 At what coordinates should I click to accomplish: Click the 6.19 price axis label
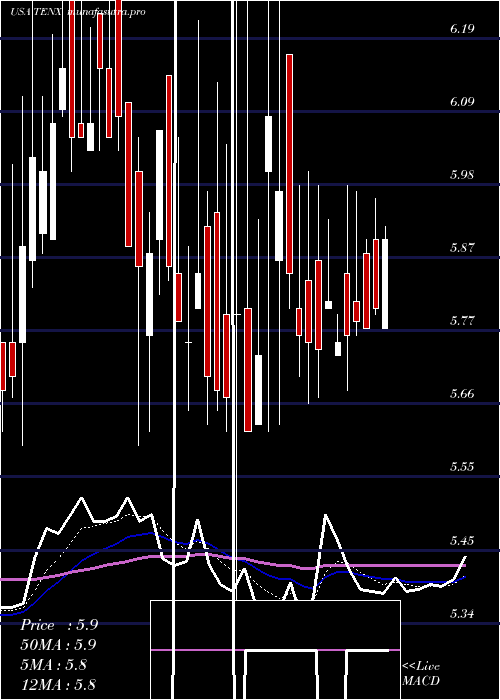coord(462,29)
